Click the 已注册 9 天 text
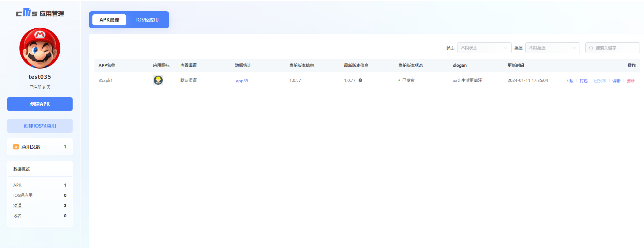644x248 pixels. 40,87
